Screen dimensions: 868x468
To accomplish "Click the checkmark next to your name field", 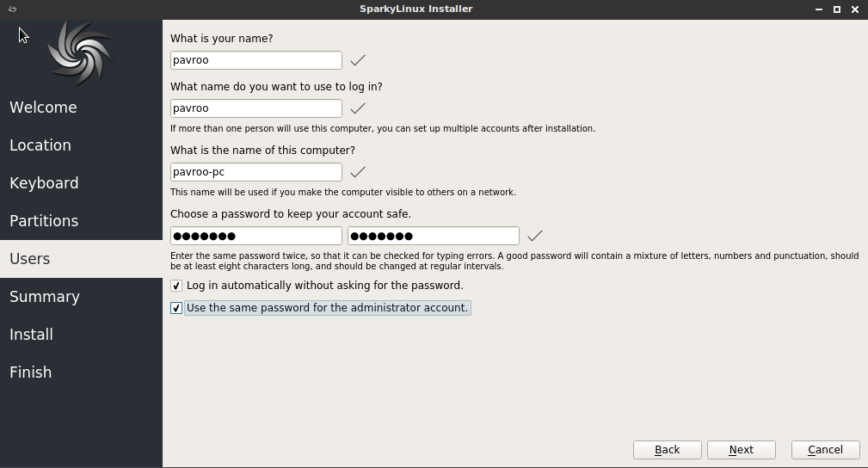I will tap(358, 60).
